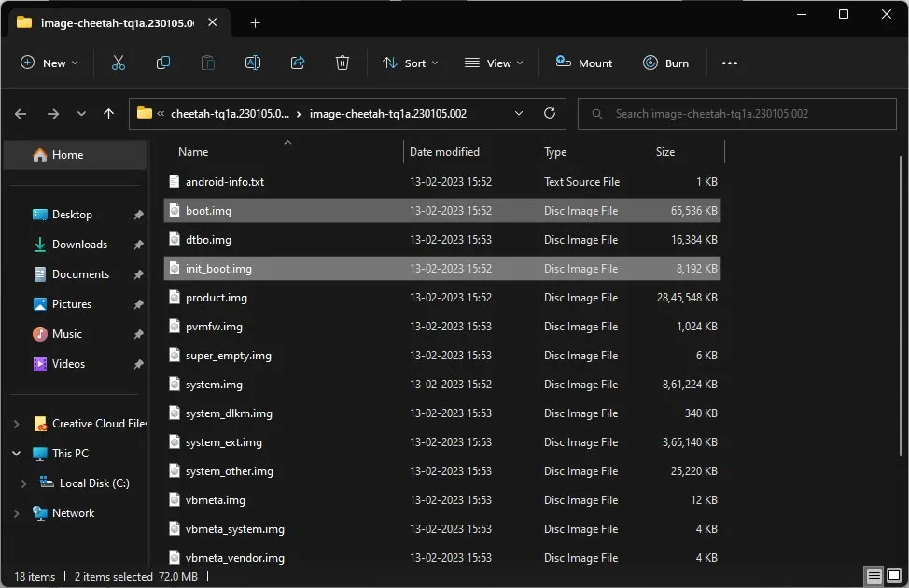Click the search box field
Viewport: 909px width, 588px height.
[737, 114]
